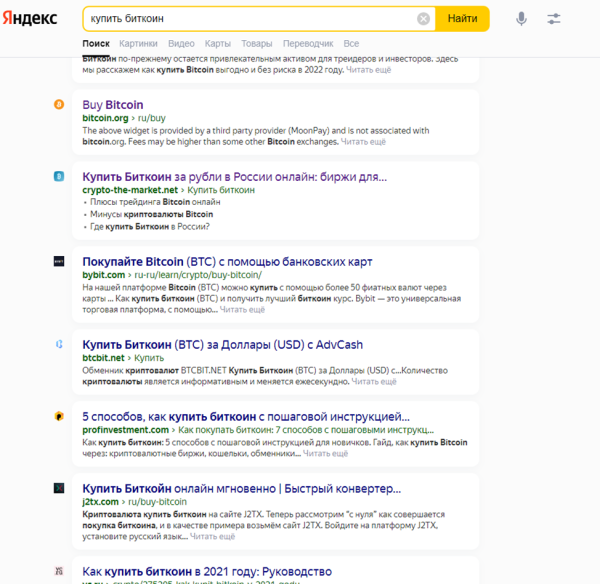600x584 pixels.
Task: Click the bybit.com favicon
Action: (x=59, y=261)
